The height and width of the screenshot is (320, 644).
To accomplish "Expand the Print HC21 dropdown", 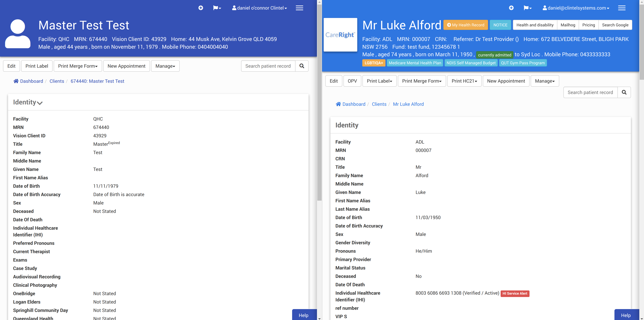I will [464, 81].
